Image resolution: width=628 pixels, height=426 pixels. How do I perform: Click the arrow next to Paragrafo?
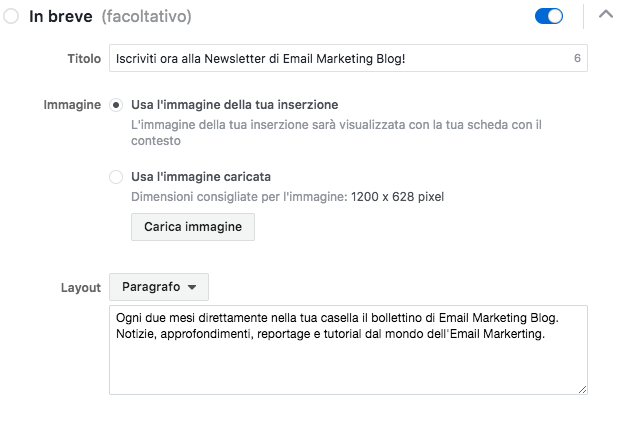click(192, 287)
